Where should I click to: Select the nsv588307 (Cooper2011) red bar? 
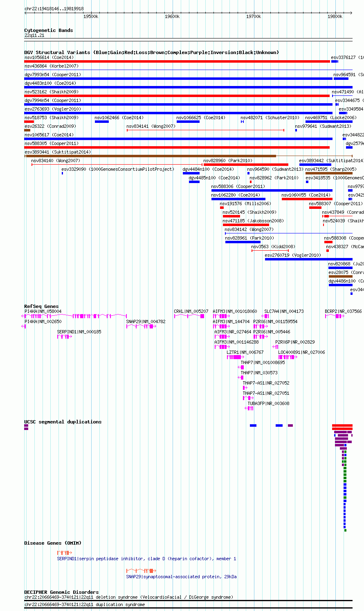coord(315,208)
